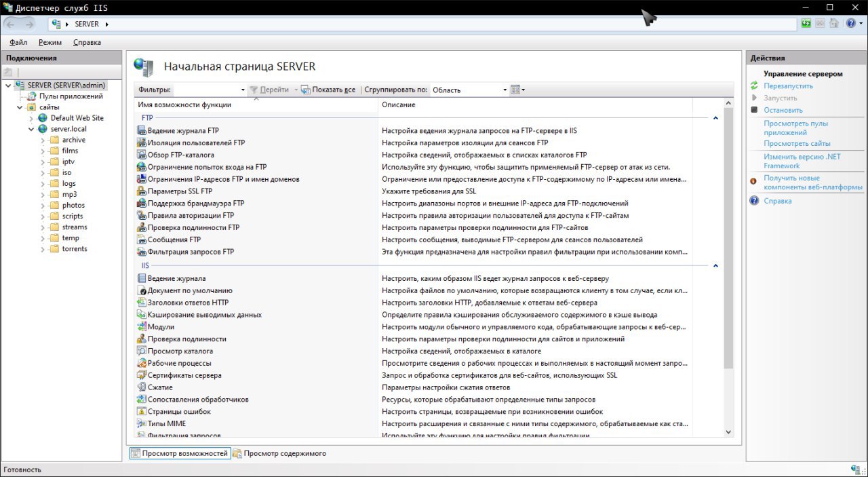868x477 pixels.
Task: Click Остановить action link
Action: pos(783,110)
